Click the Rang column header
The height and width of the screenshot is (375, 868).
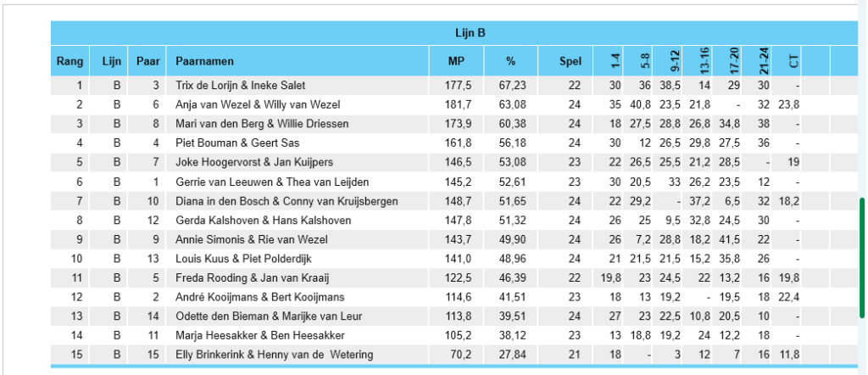point(70,61)
